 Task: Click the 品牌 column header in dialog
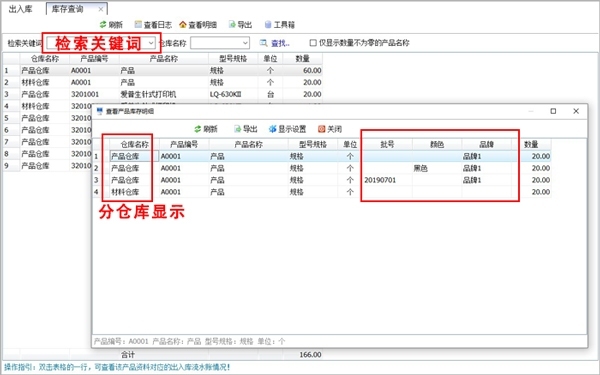click(486, 145)
